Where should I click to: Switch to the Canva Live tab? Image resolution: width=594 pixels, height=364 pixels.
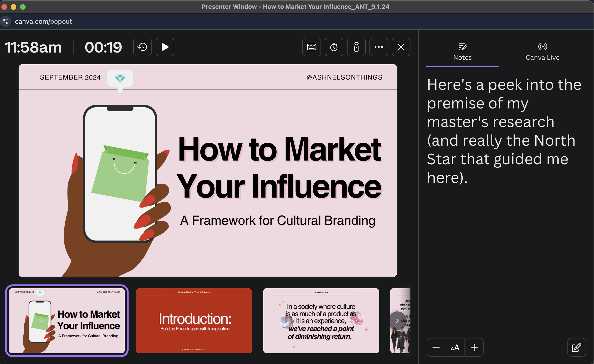click(x=542, y=52)
